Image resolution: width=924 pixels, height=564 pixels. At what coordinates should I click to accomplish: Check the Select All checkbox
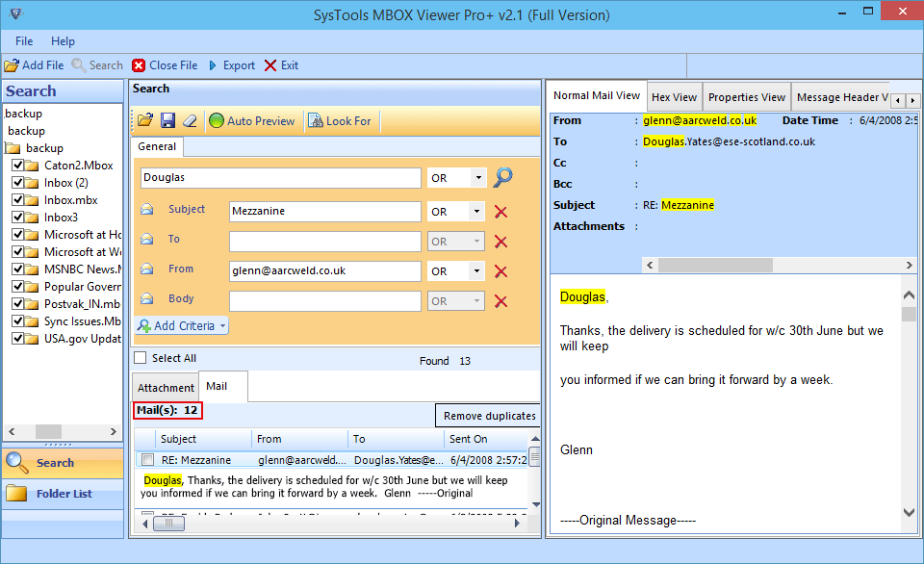click(141, 358)
